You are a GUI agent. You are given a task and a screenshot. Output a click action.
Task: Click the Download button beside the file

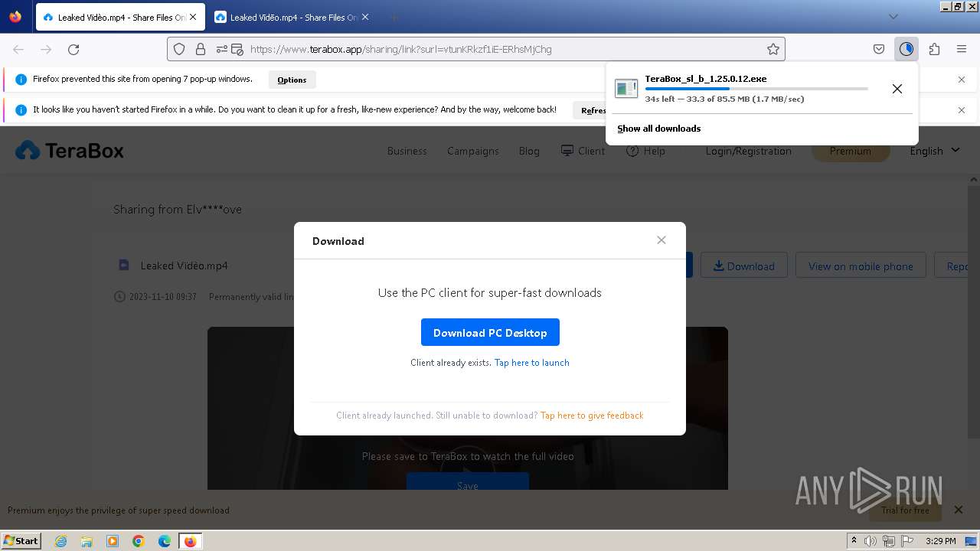[743, 266]
